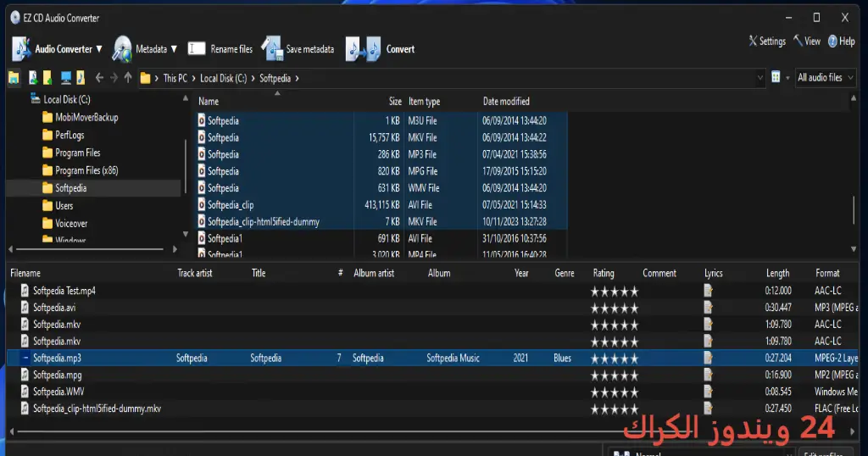Go to the Music folder icon
Screen dimensions: 868x456
pyautogui.click(x=81, y=78)
